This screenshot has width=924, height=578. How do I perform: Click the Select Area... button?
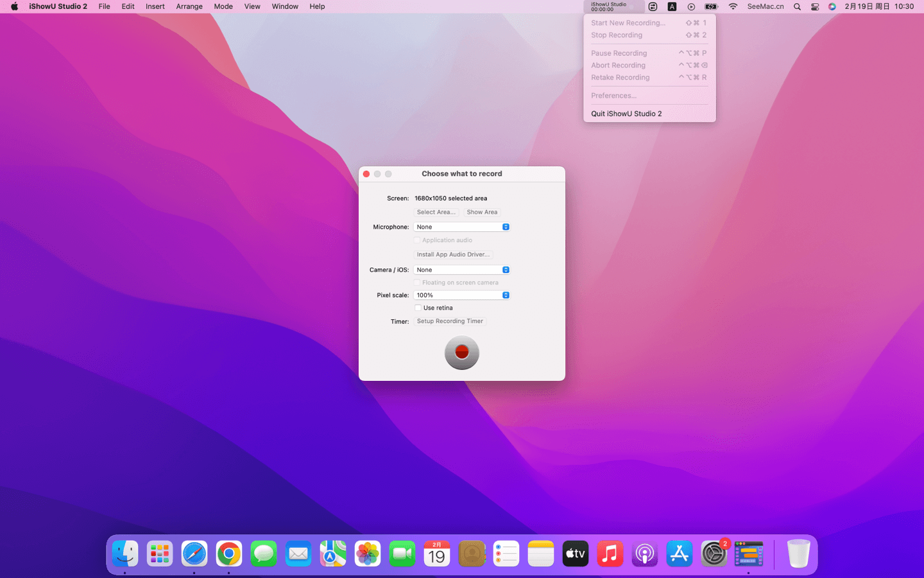point(436,213)
